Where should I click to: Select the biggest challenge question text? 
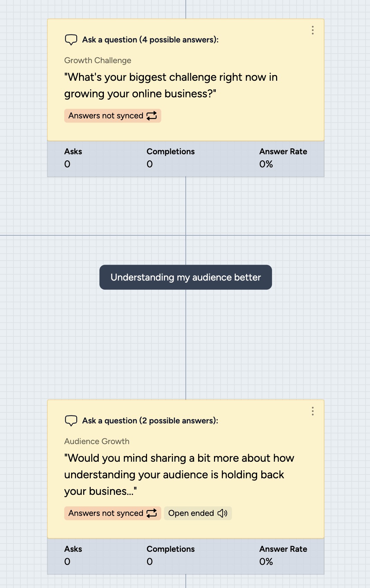pos(171,86)
